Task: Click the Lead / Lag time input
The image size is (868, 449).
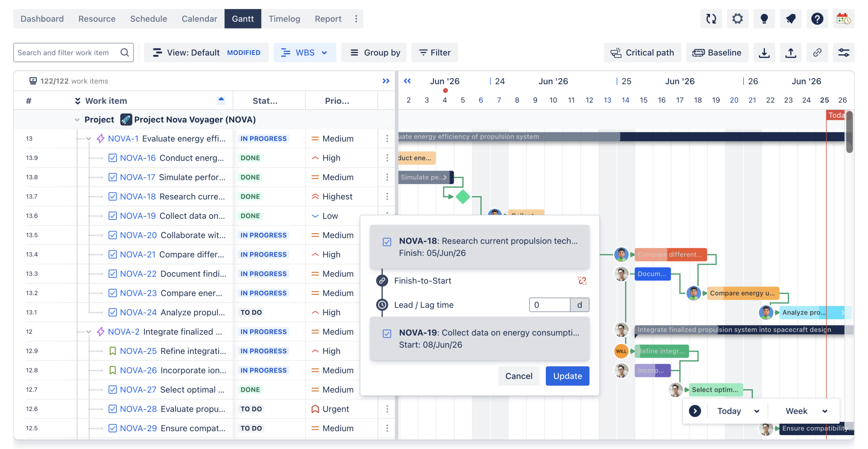Action: click(x=549, y=305)
